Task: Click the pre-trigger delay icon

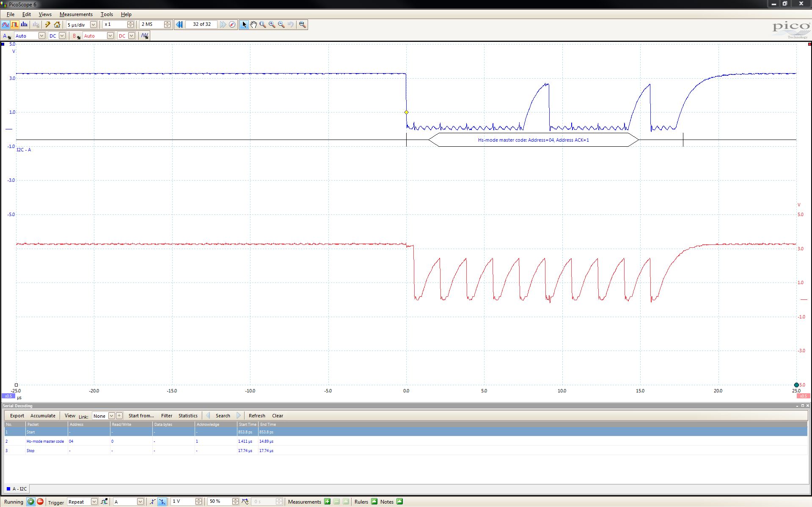Action: (245, 502)
